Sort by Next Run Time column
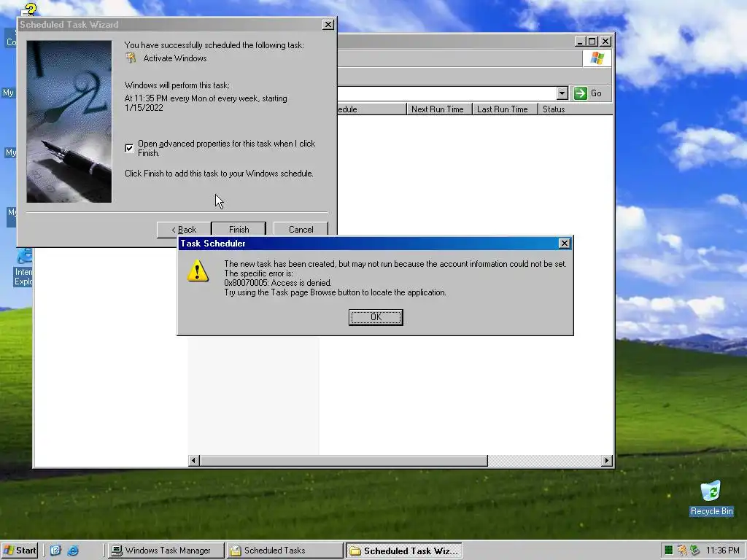 [438, 109]
